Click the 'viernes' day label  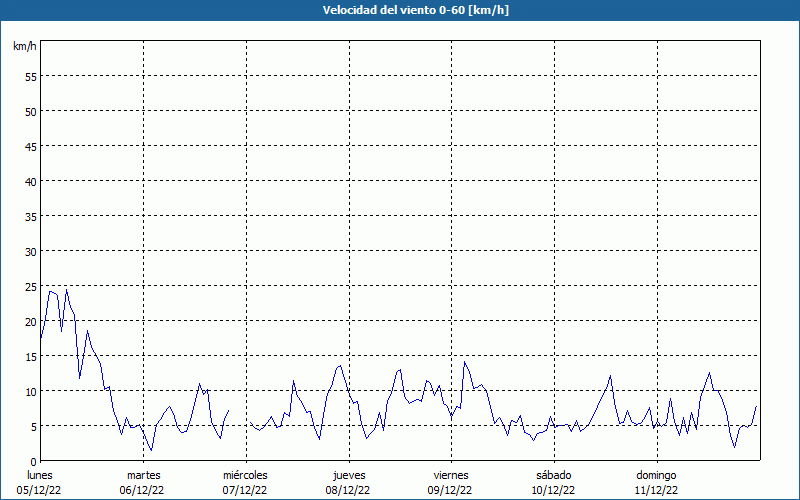tap(451, 476)
